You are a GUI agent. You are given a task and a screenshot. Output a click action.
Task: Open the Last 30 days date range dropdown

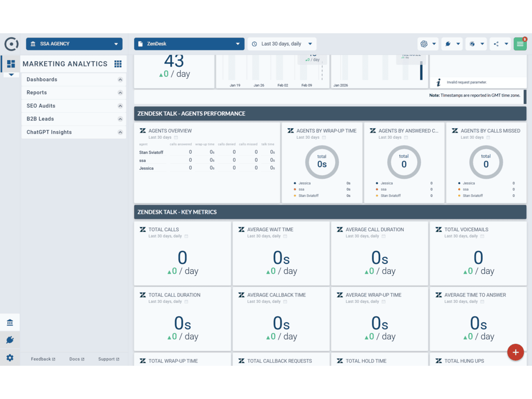click(x=282, y=44)
